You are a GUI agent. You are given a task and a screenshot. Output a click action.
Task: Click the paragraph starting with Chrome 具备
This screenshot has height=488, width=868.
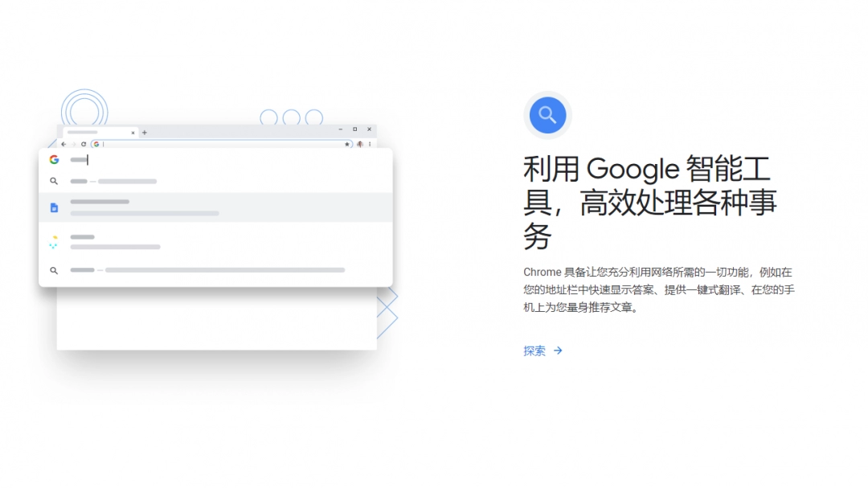pos(659,289)
